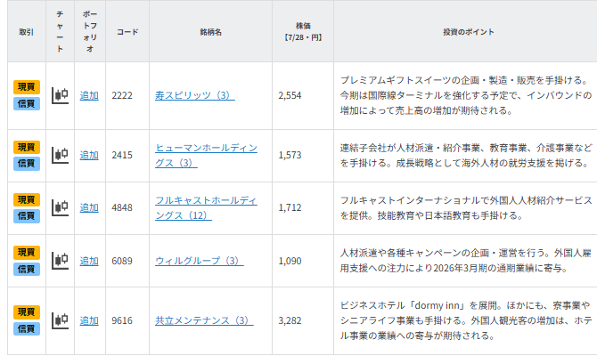Select price value 1,573
The image size is (597, 364).
point(290,155)
